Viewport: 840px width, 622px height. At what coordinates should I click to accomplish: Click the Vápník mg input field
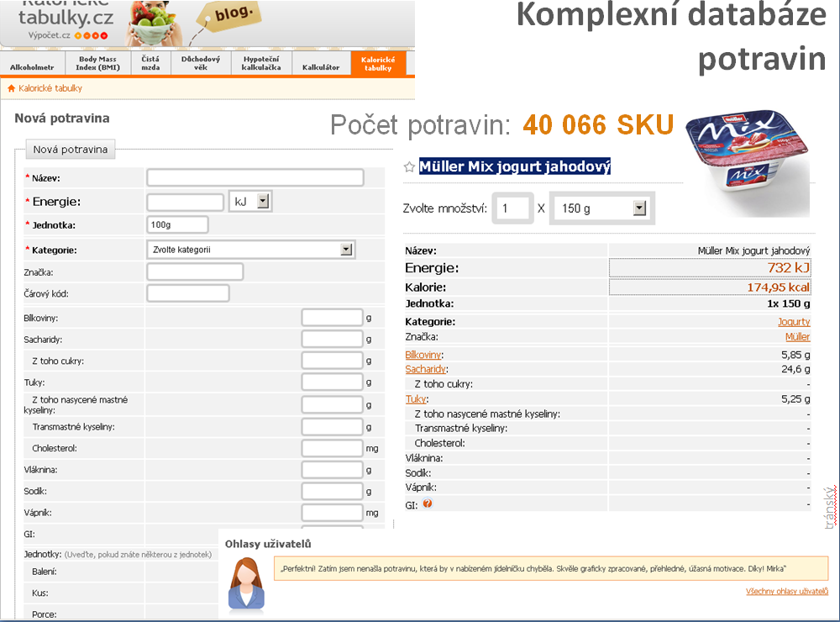332,513
